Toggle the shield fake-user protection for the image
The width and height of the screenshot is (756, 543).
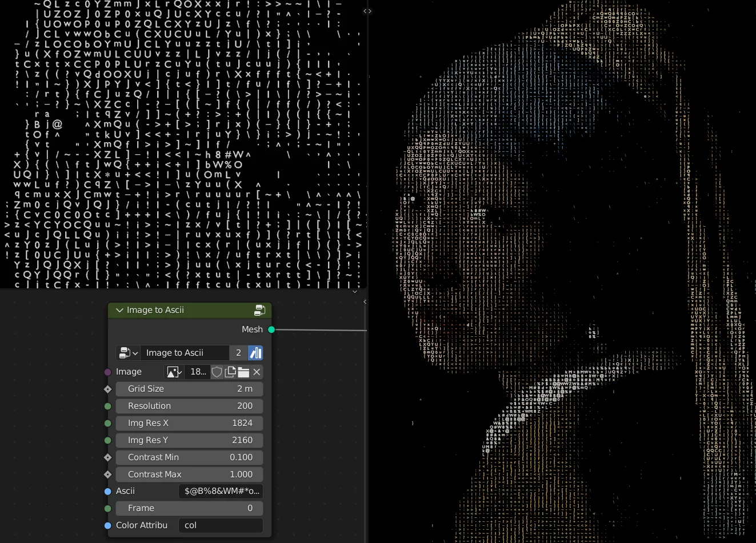(217, 372)
